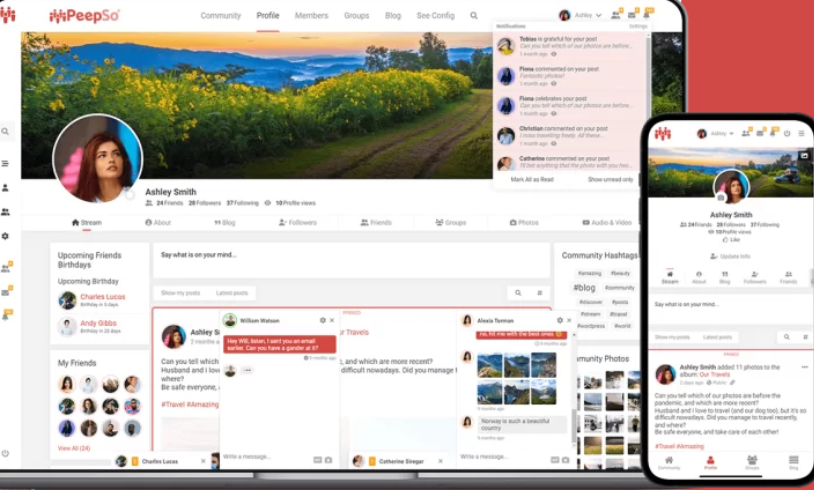Screen dimensions: 814x490
Task: Click hamburger menu icon on phone header
Action: [801, 133]
